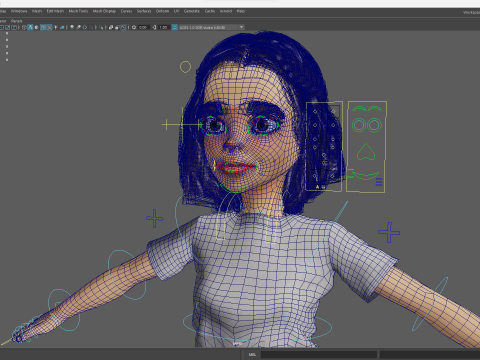This screenshot has width=480, height=360.
Task: Select the nose control in face panel
Action: [x=366, y=152]
